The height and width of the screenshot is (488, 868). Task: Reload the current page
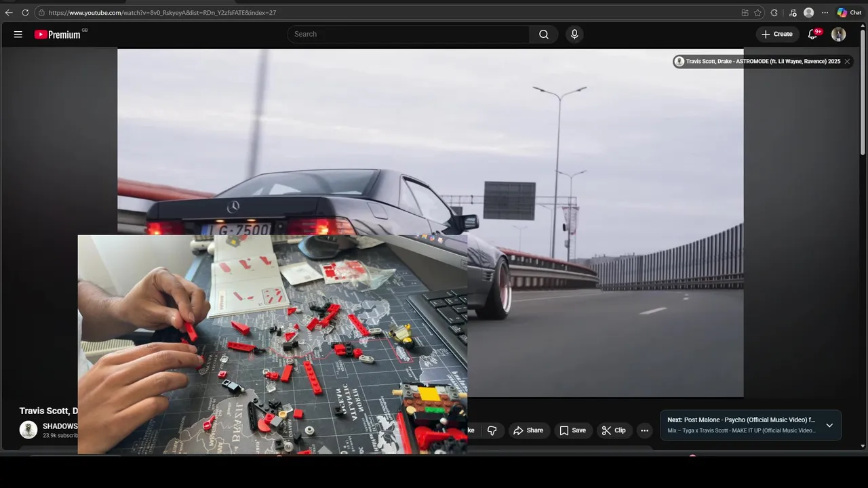coord(25,12)
